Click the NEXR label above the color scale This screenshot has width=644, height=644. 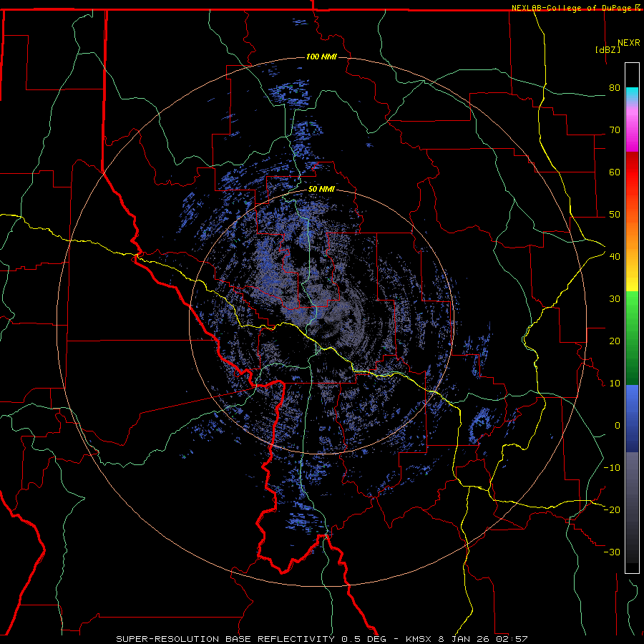click(x=629, y=43)
